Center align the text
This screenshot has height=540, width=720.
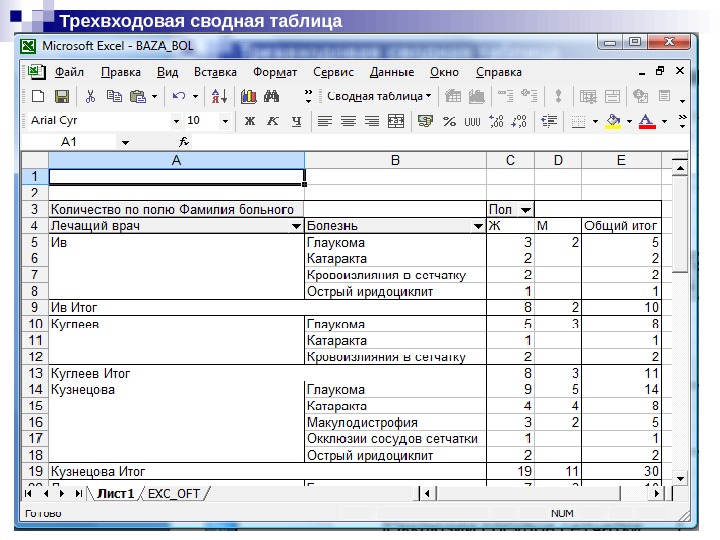pos(349,121)
